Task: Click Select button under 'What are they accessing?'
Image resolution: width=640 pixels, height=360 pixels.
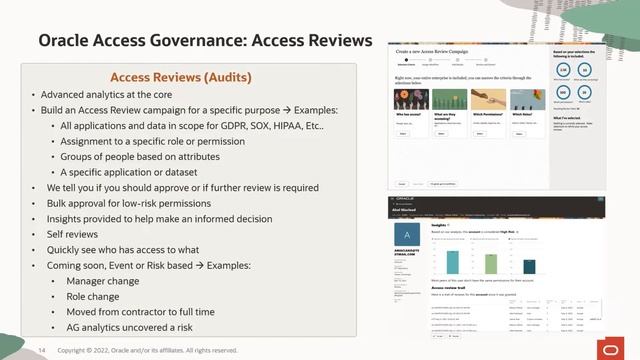Action: tap(441, 133)
